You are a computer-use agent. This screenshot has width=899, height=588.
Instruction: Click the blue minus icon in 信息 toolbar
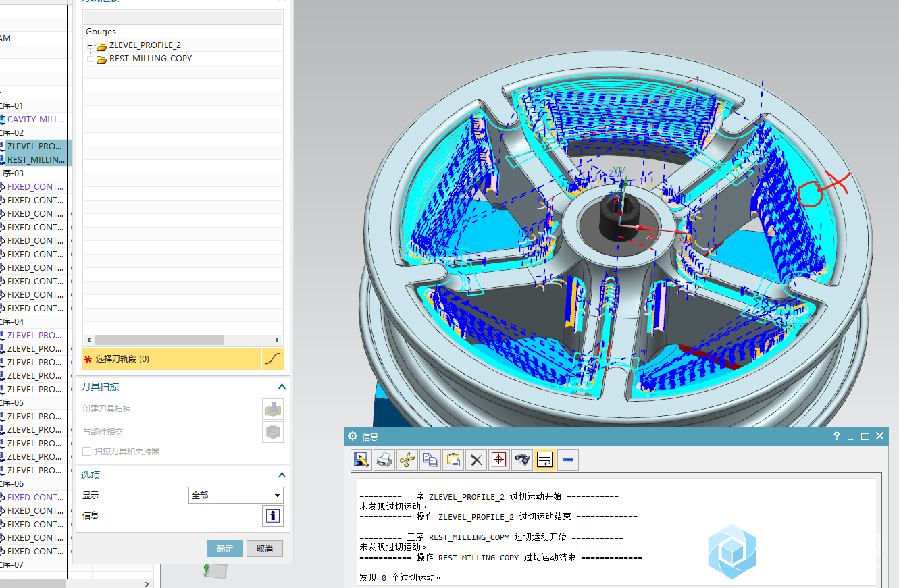pos(568,460)
